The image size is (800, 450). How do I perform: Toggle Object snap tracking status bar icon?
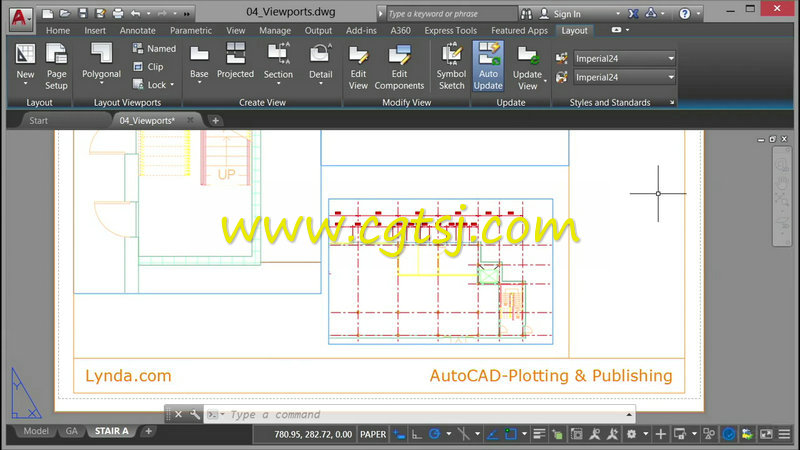point(492,434)
